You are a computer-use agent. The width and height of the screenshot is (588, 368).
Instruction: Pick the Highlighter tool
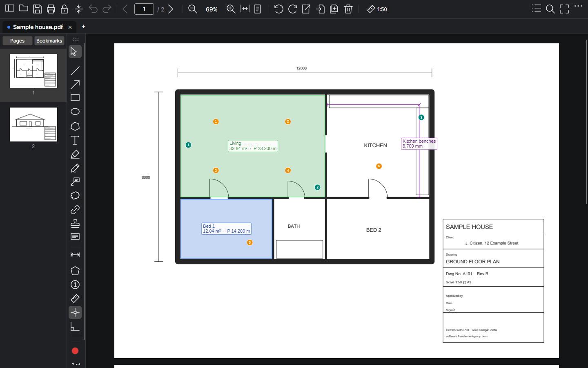[75, 154]
